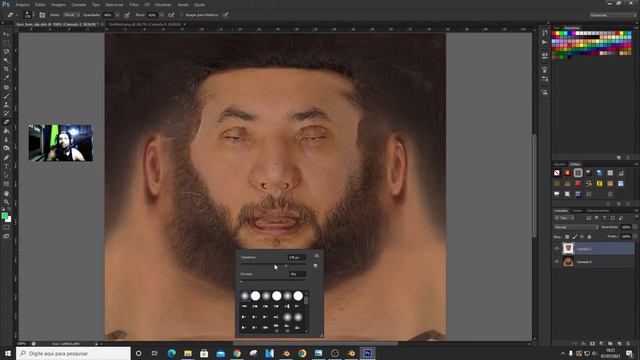
Task: Toggle type layer filter T icon
Action: click(604, 218)
